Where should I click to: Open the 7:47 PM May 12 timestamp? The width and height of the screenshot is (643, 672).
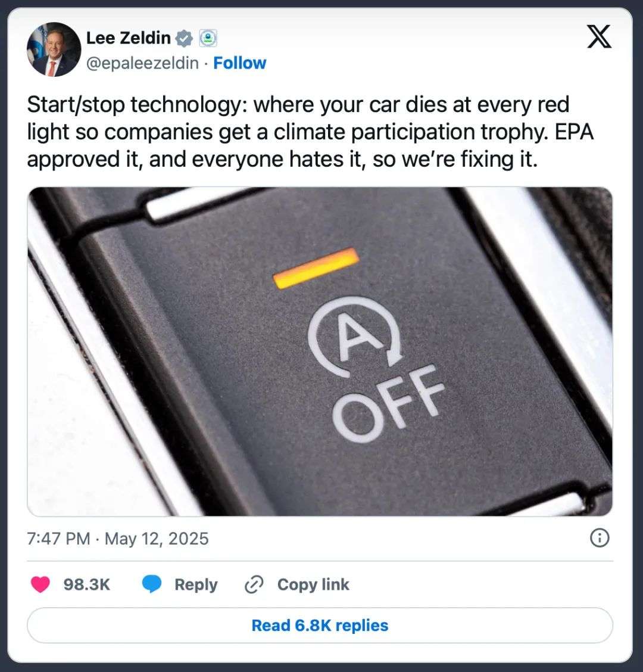pyautogui.click(x=118, y=539)
